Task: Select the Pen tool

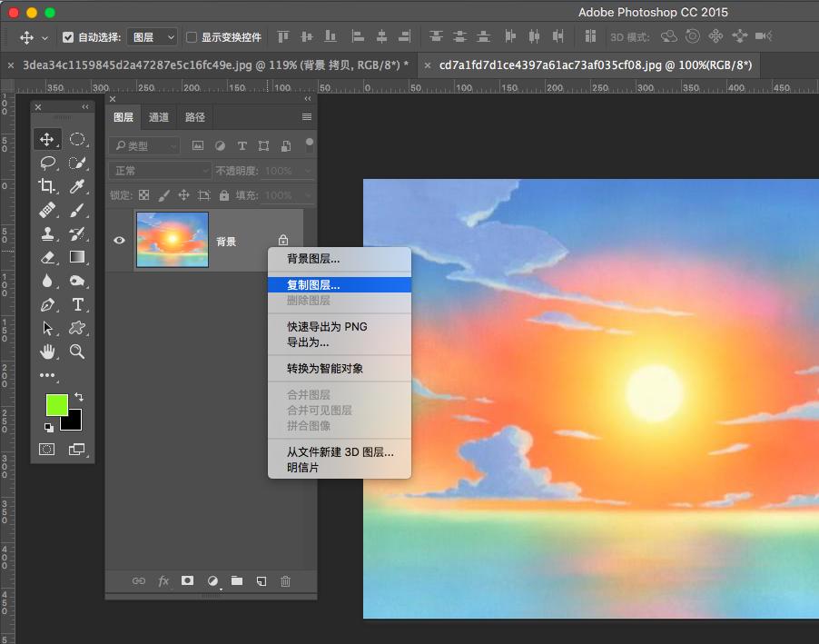Action: [x=47, y=304]
